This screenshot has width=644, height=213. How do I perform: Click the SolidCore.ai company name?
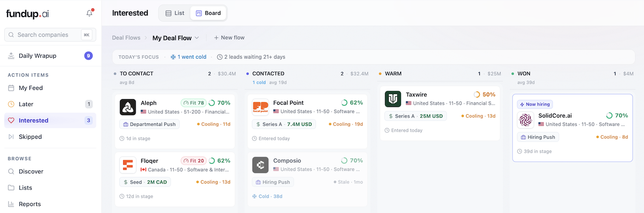[555, 116]
